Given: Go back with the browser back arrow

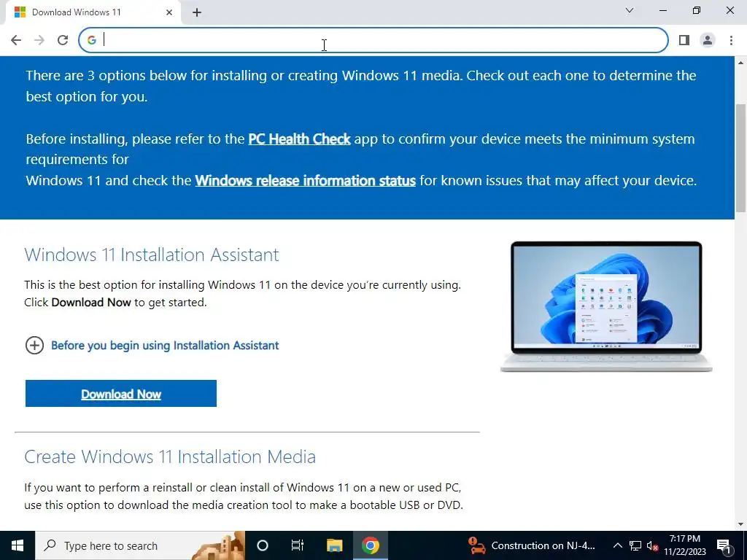Looking at the screenshot, I should 16,40.
